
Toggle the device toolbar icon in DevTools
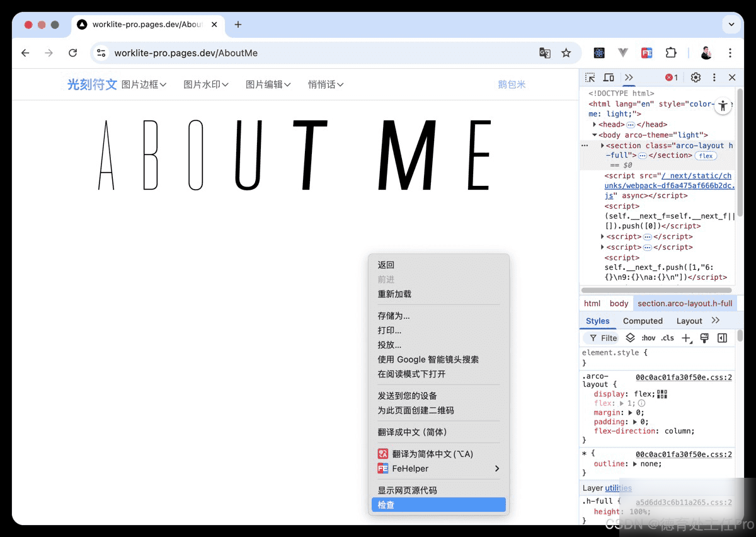[x=609, y=78]
